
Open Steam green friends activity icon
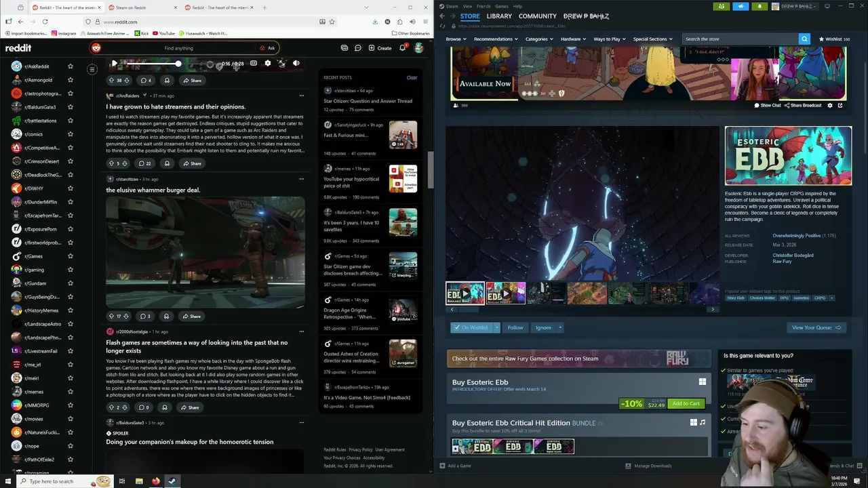coord(722,6)
